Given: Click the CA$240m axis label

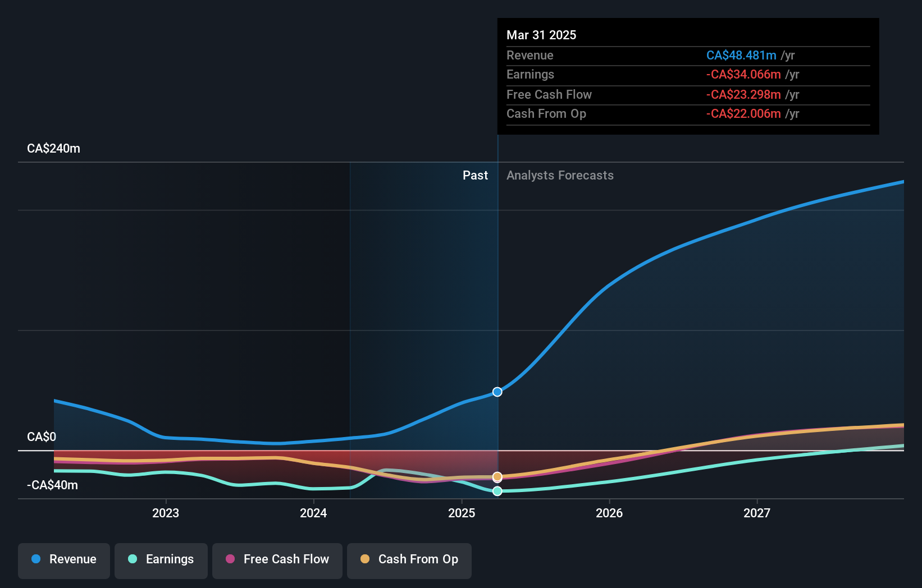Looking at the screenshot, I should 53,148.
